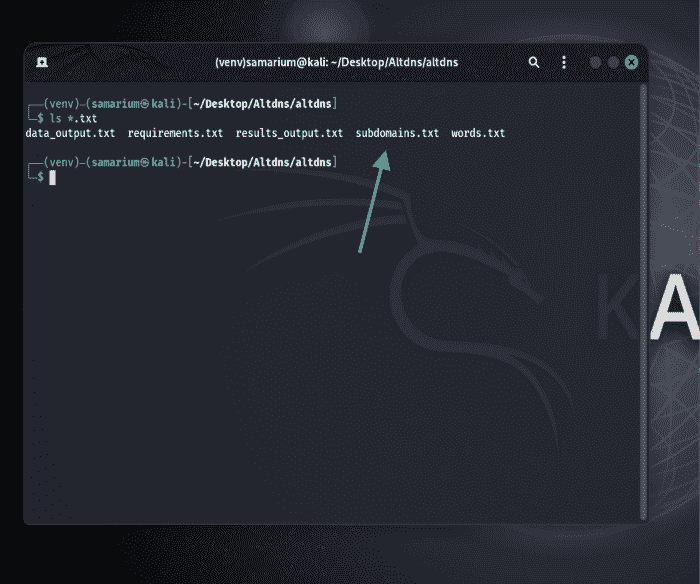Click the file name results_output.txt
Image resolution: width=700 pixels, height=584 pixels.
coord(289,133)
